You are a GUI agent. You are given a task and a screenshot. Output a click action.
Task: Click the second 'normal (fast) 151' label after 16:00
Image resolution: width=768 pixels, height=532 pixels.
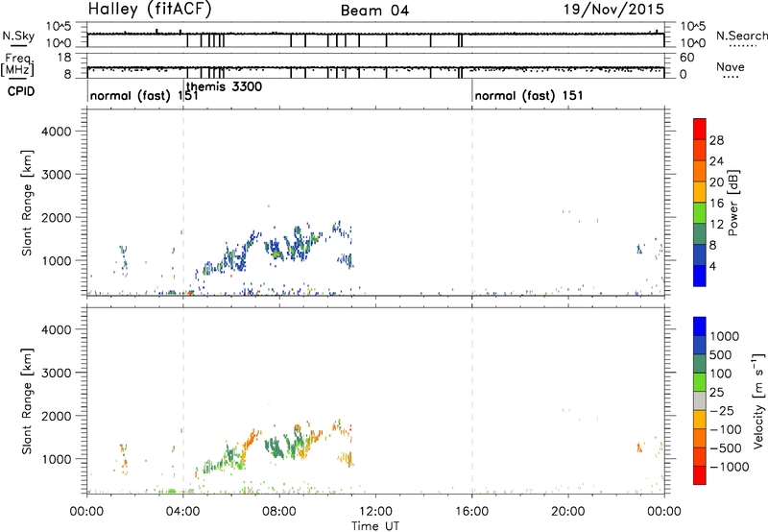click(529, 95)
